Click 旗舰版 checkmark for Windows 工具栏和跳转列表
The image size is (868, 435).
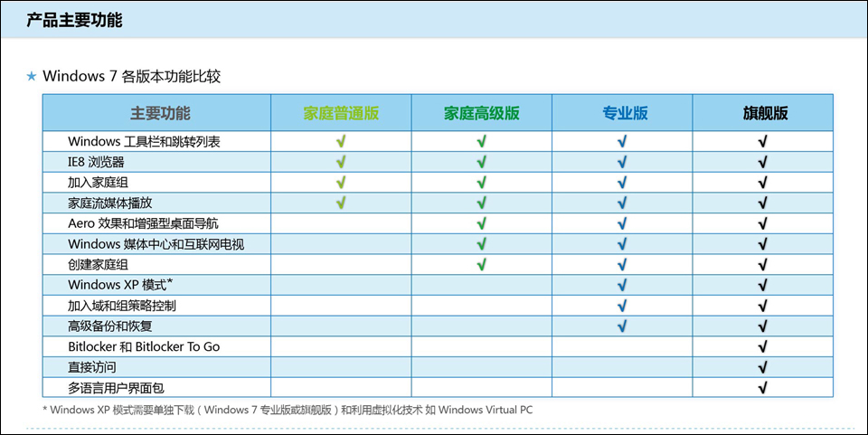click(x=763, y=141)
